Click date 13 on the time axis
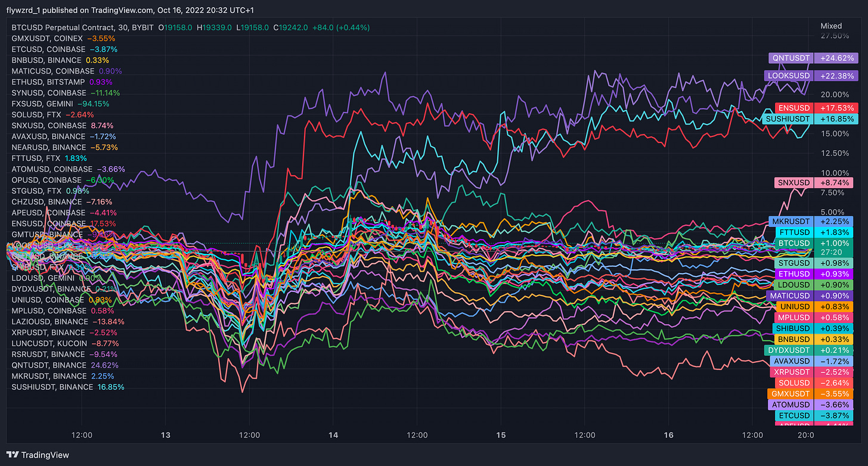The height and width of the screenshot is (466, 868). click(165, 436)
